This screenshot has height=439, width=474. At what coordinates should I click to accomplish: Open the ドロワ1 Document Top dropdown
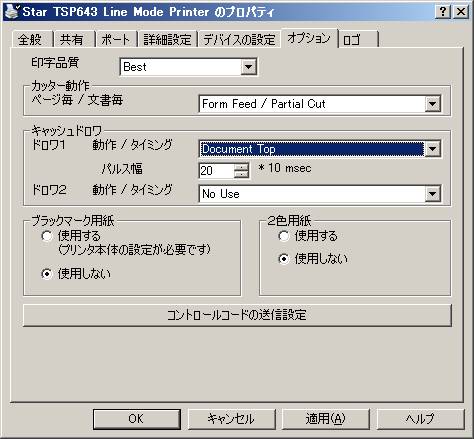pyautogui.click(x=433, y=149)
